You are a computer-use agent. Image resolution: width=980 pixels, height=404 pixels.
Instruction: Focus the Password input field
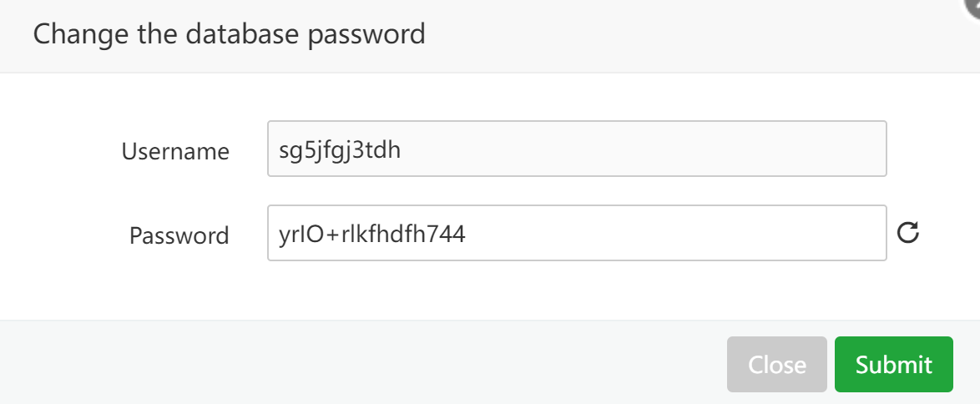[576, 234]
